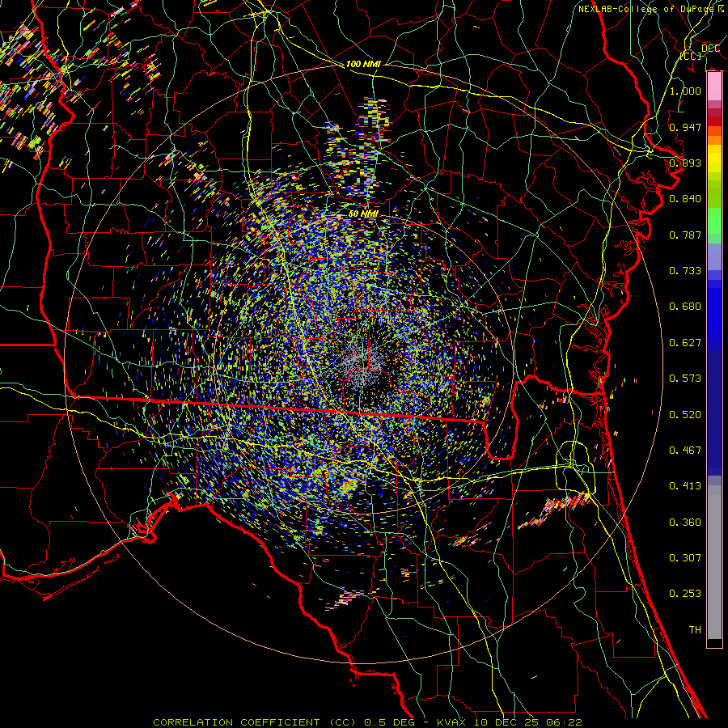Click the 0.520 legend value

click(685, 415)
